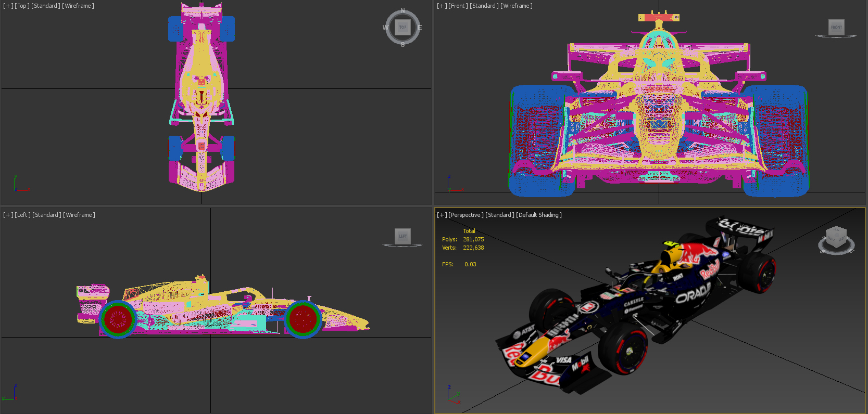Open the [+] menu of Perspective viewport
Screen dimensions: 868x414
coord(442,215)
